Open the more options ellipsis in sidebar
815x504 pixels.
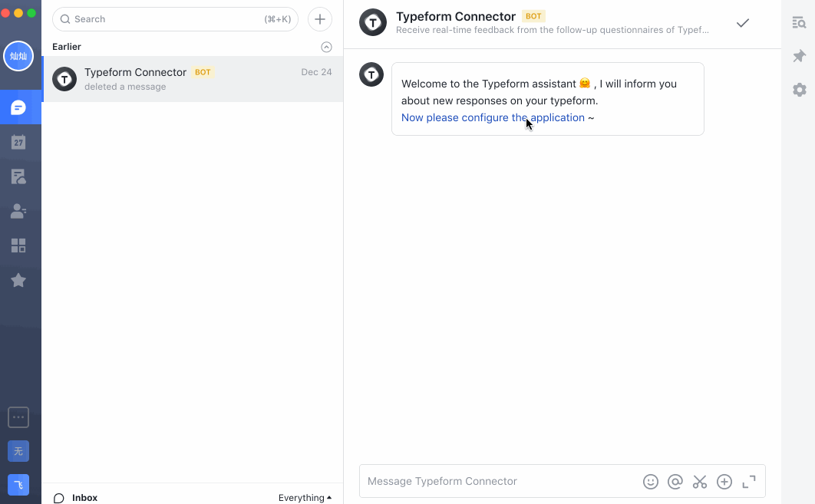click(18, 417)
